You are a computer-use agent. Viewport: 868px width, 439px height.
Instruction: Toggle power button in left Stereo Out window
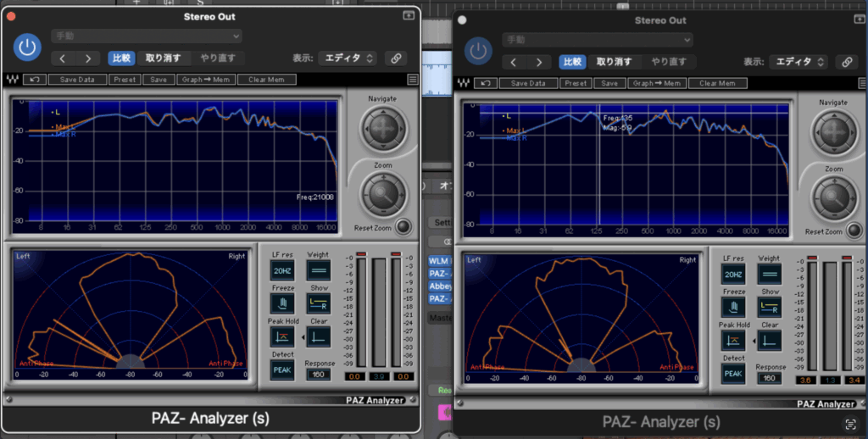[27, 47]
